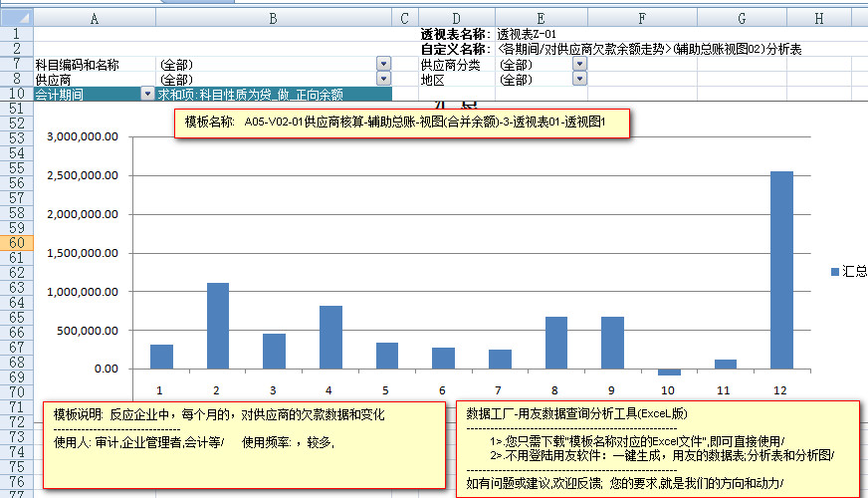
Task: Click column F header
Action: tap(642, 18)
